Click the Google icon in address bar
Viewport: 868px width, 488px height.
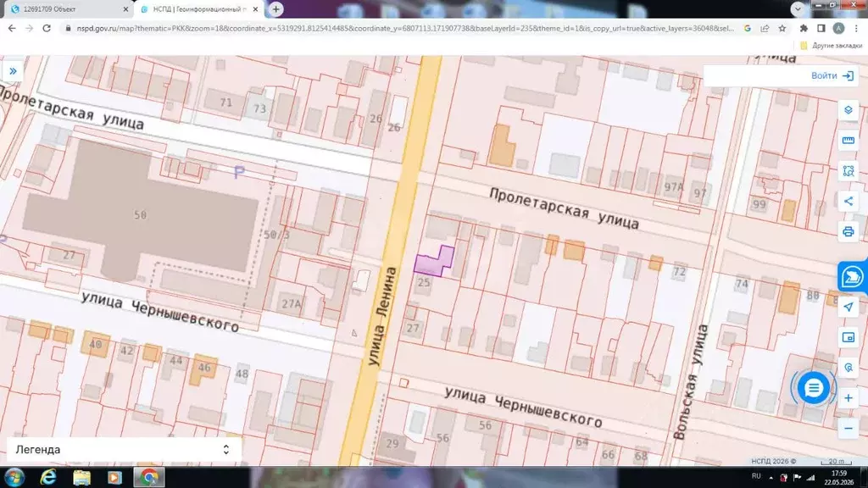pyautogui.click(x=748, y=28)
